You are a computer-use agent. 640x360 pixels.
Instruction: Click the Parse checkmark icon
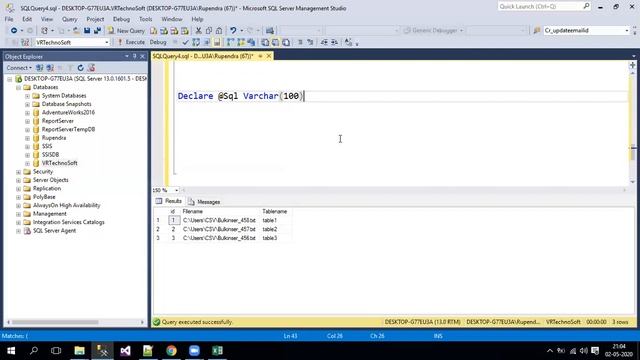pyautogui.click(x=185, y=42)
